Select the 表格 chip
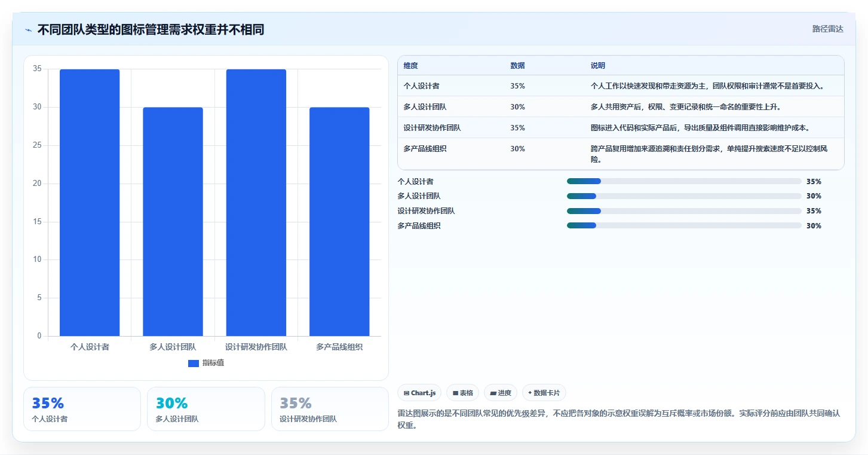Screen dimensions: 868x455 (x=462, y=393)
